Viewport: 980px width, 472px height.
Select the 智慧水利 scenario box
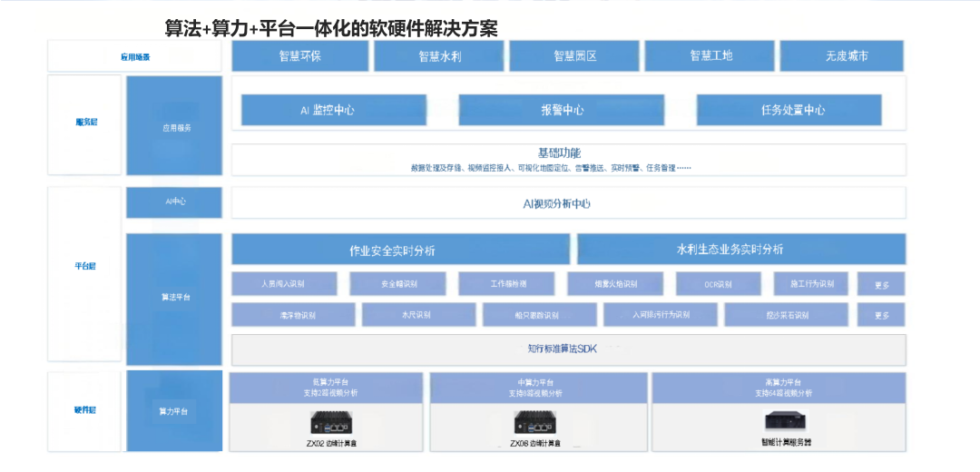point(440,55)
